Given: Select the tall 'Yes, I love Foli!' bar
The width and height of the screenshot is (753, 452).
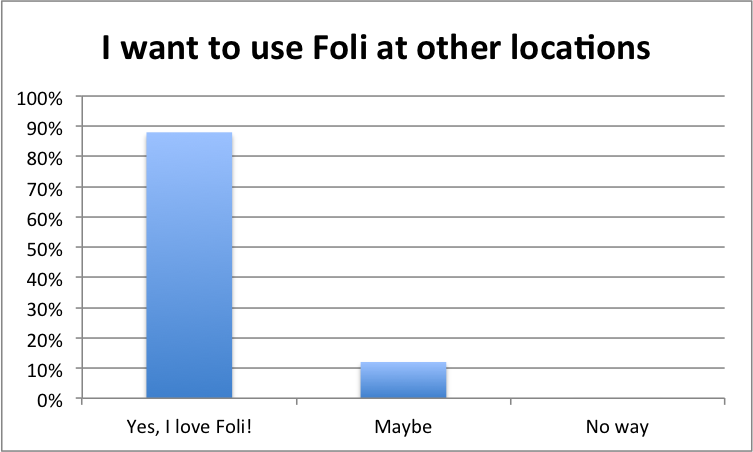Looking at the screenshot, I should tap(189, 265).
